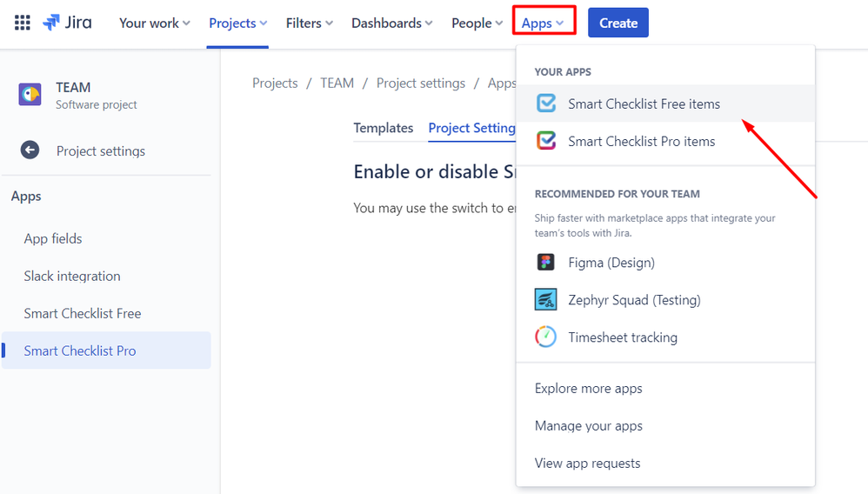The image size is (868, 494).
Task: Click the Create button
Action: pyautogui.click(x=618, y=23)
